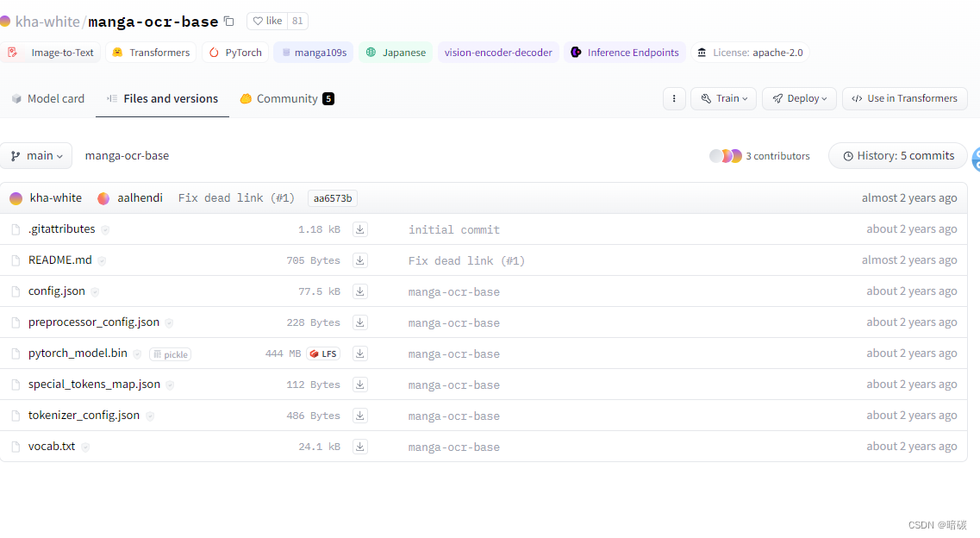The width and height of the screenshot is (980, 538).
Task: Open the manga-ocr-base breadcrumb path
Action: coord(127,155)
